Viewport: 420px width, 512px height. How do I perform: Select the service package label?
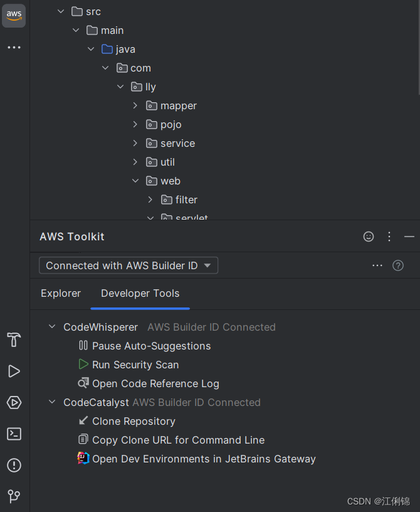pos(177,143)
